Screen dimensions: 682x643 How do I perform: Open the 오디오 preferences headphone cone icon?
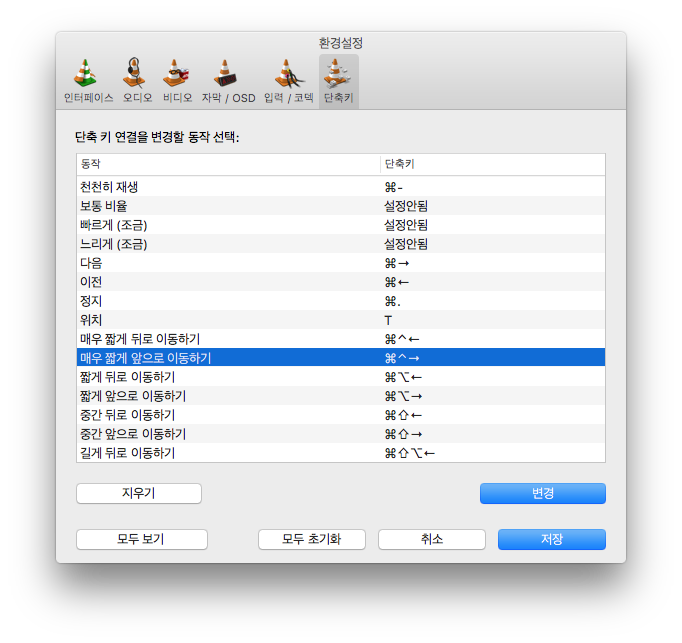tap(137, 81)
